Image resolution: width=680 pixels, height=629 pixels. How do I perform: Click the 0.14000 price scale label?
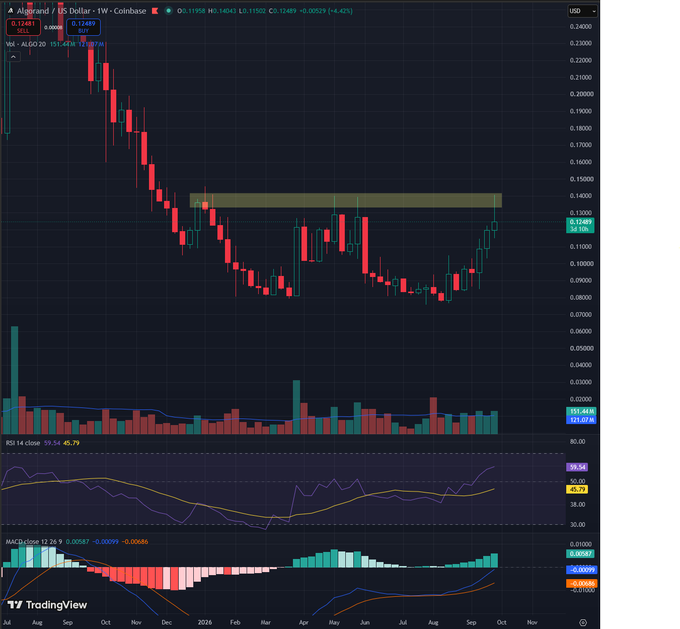[x=581, y=196]
